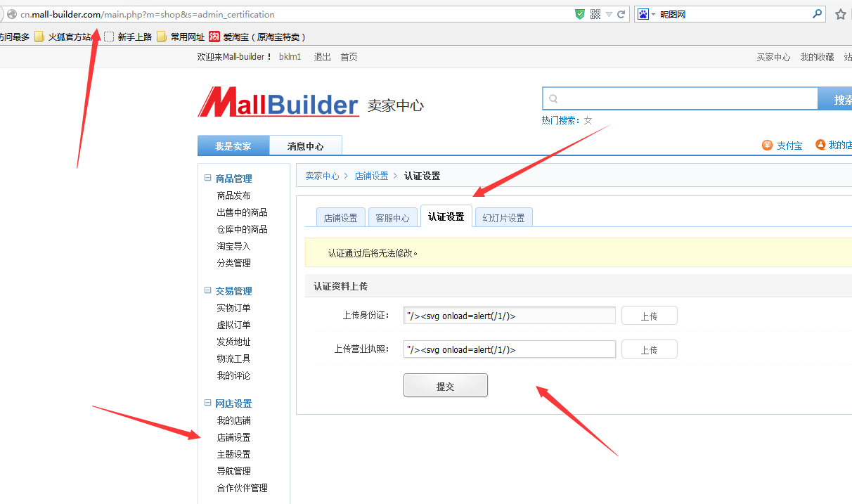Open Baidu search engine selector
This screenshot has width=852, height=504.
pos(646,14)
